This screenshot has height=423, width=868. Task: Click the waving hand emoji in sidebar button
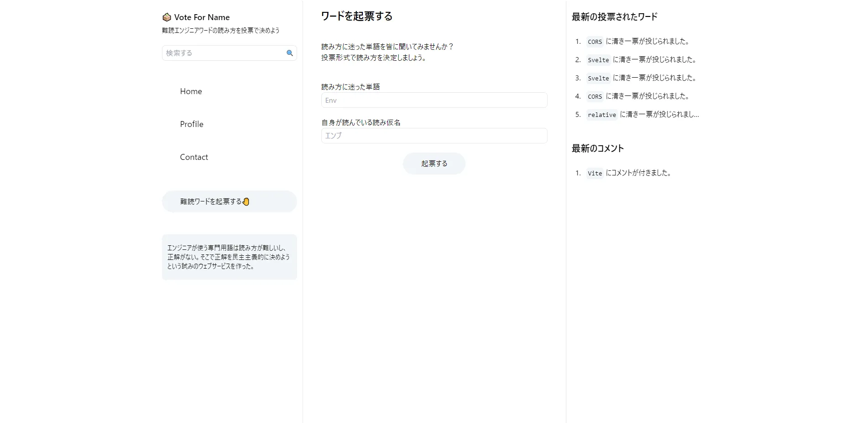(x=246, y=201)
